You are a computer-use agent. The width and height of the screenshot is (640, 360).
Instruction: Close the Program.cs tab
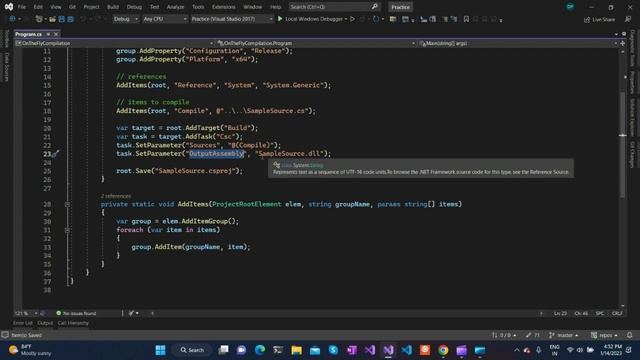click(56, 34)
